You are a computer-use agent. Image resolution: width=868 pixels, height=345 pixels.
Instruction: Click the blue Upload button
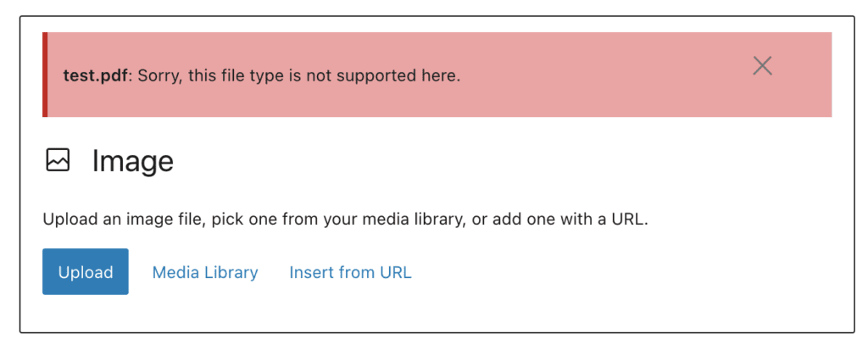coord(86,271)
